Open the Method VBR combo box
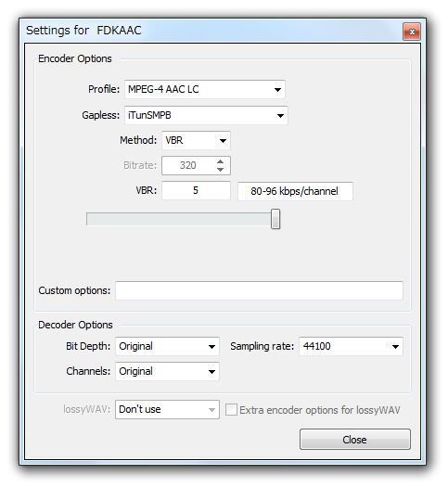 pos(196,140)
